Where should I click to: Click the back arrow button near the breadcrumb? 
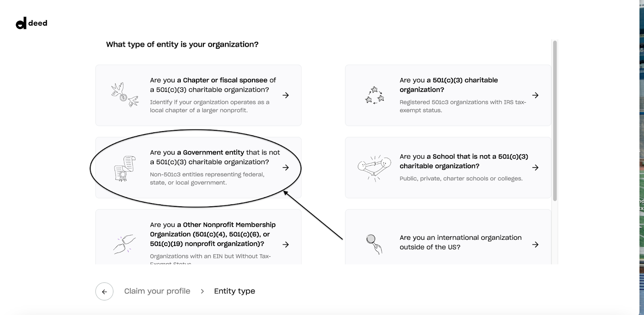point(104,291)
